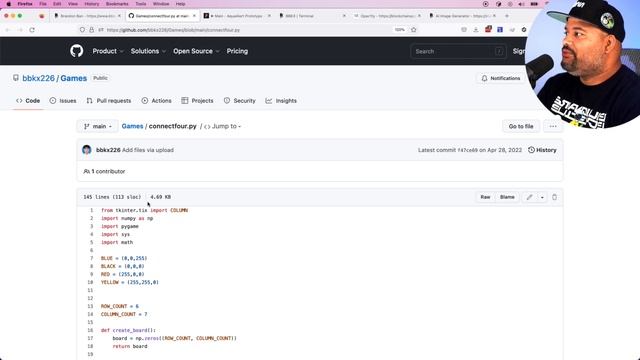Image resolution: width=640 pixels, height=360 pixels.
Task: Open commit History link
Action: 542,150
